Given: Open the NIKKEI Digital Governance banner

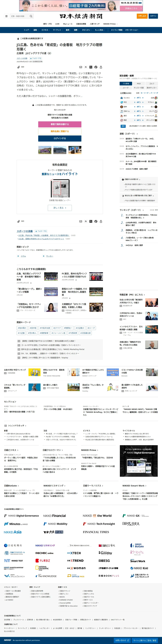Looking at the screenshot, I should pos(139,461).
